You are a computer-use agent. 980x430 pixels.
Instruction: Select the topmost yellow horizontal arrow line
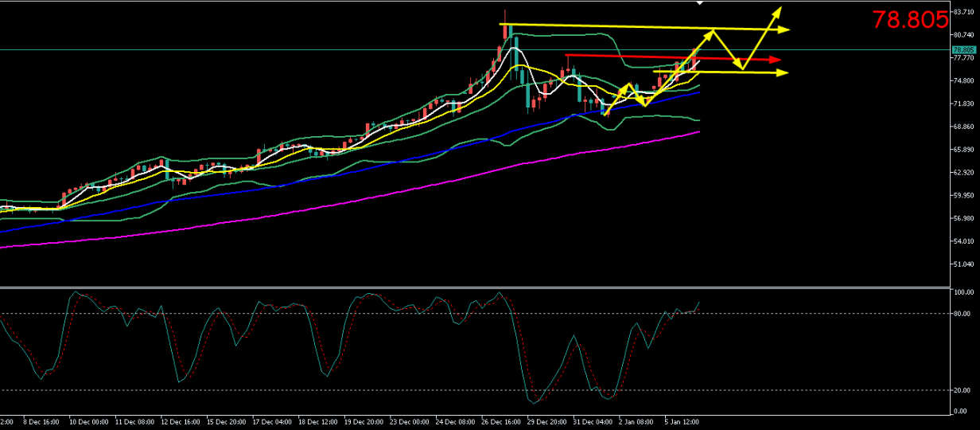pos(636,26)
